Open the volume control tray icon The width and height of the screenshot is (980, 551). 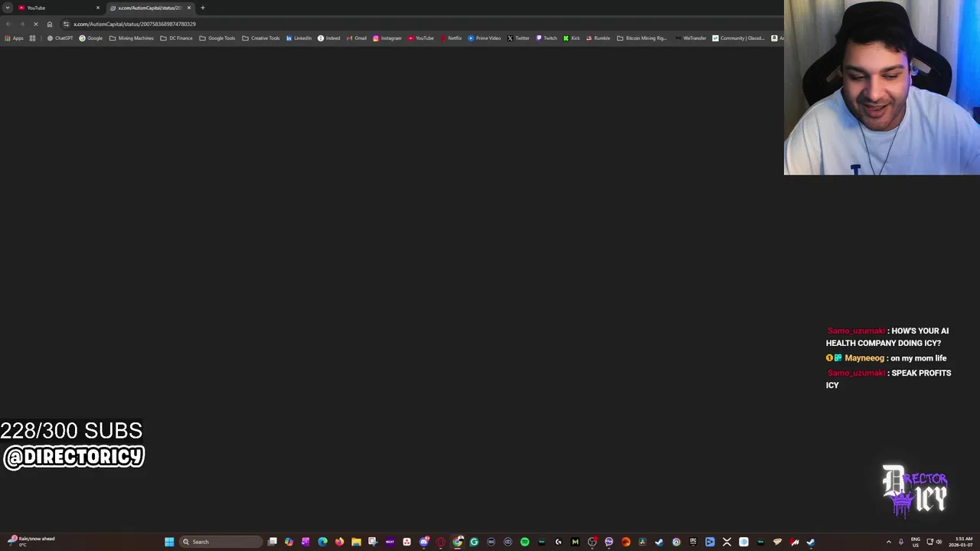click(939, 542)
